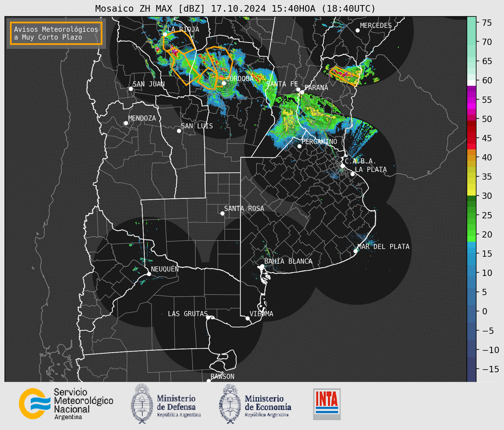The height and width of the screenshot is (430, 504).
Task: Click the Servicio Meteorológico Nacional logo
Action: pyautogui.click(x=66, y=404)
